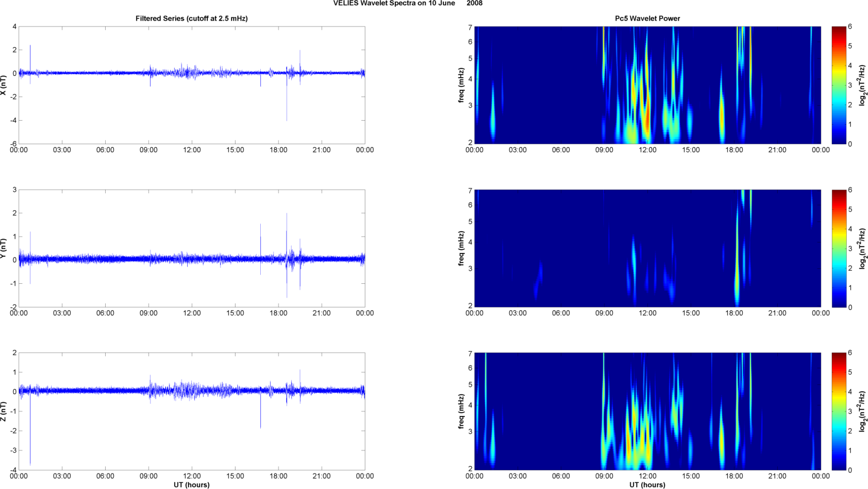The width and height of the screenshot is (868, 489).
Task: Click the 'X (nT)' axis label
Action: [x=4, y=85]
